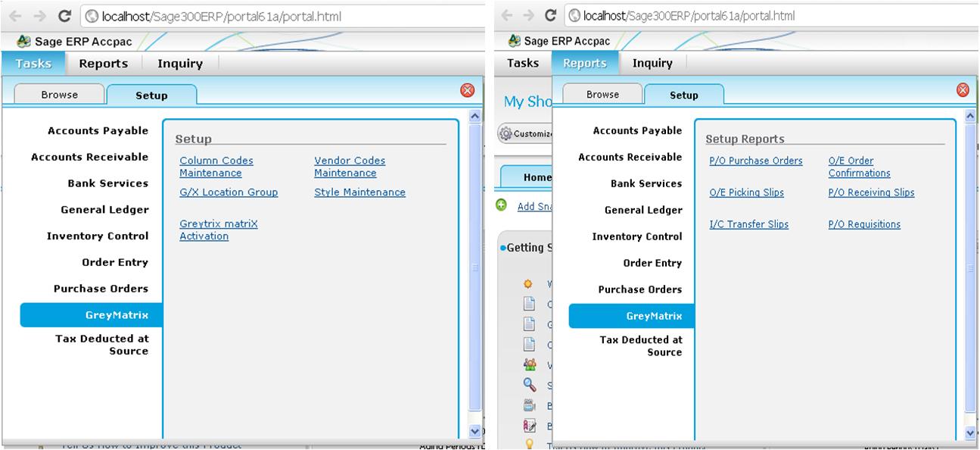Viewport: 980px width, 450px height.
Task: Open Column Codes Maintenance link
Action: coord(216,167)
